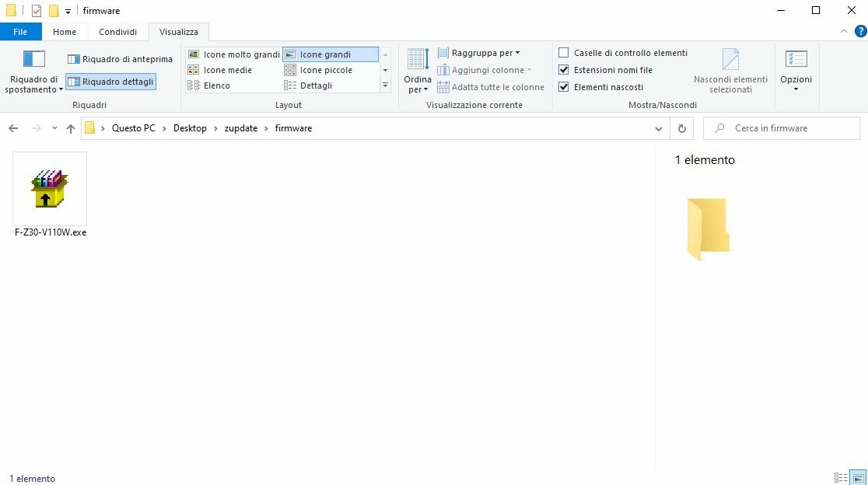Go back with the Back arrow
868x485 pixels.
(13, 128)
